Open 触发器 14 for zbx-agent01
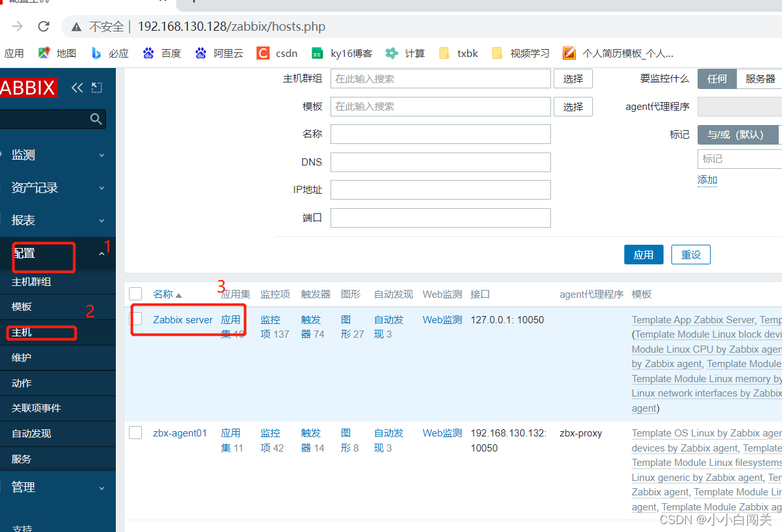Image resolution: width=782 pixels, height=532 pixels. (312, 440)
